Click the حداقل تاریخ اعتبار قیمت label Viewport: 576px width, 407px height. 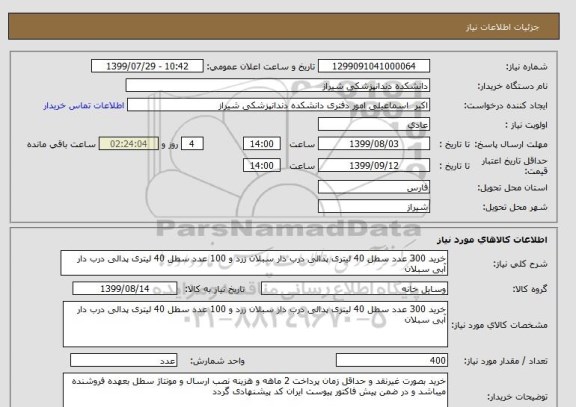(514, 166)
